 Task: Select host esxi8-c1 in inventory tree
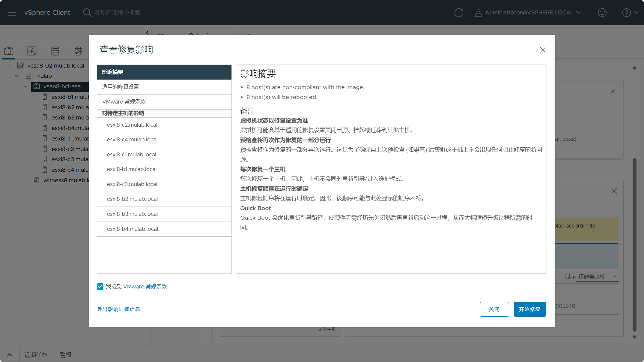[70, 138]
